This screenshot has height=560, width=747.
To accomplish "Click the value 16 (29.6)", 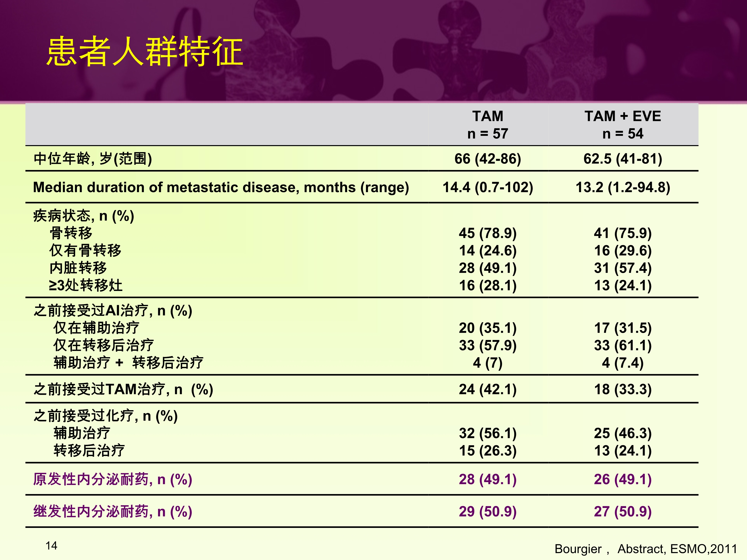I will tap(623, 251).
